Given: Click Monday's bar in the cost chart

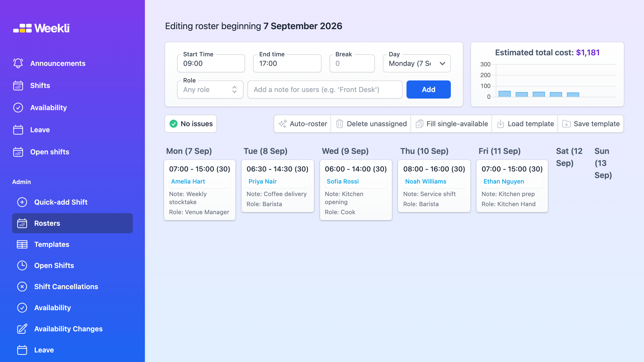Looking at the screenshot, I should (x=504, y=94).
